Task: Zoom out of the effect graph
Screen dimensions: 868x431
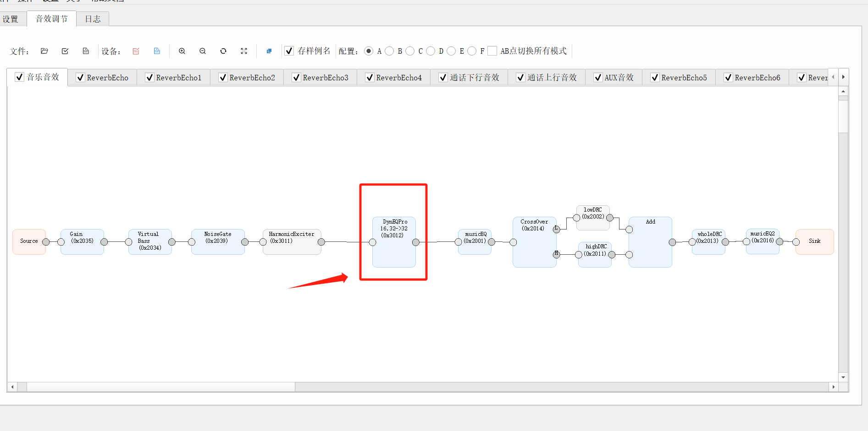Action: click(x=203, y=51)
